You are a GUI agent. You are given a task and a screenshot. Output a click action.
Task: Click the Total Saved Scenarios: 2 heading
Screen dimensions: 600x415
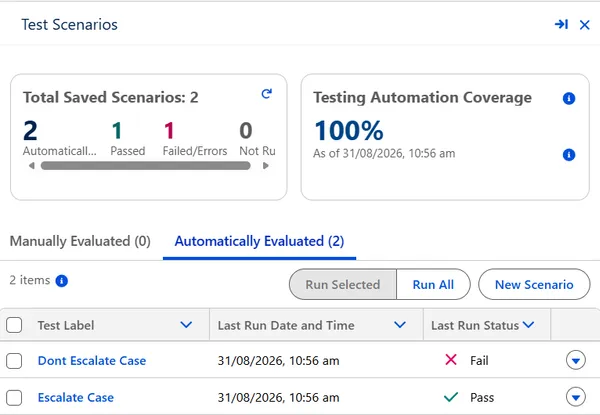pyautogui.click(x=111, y=97)
